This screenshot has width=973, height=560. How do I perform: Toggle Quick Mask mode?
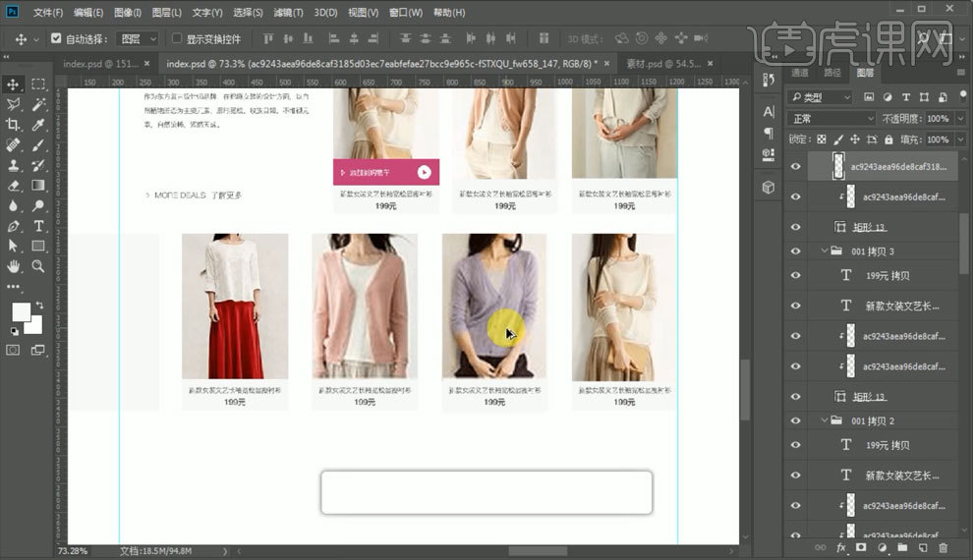[x=13, y=350]
